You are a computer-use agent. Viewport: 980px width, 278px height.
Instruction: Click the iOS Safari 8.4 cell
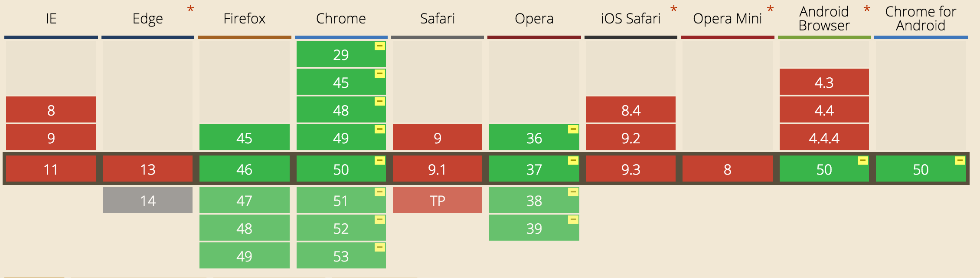(630, 110)
